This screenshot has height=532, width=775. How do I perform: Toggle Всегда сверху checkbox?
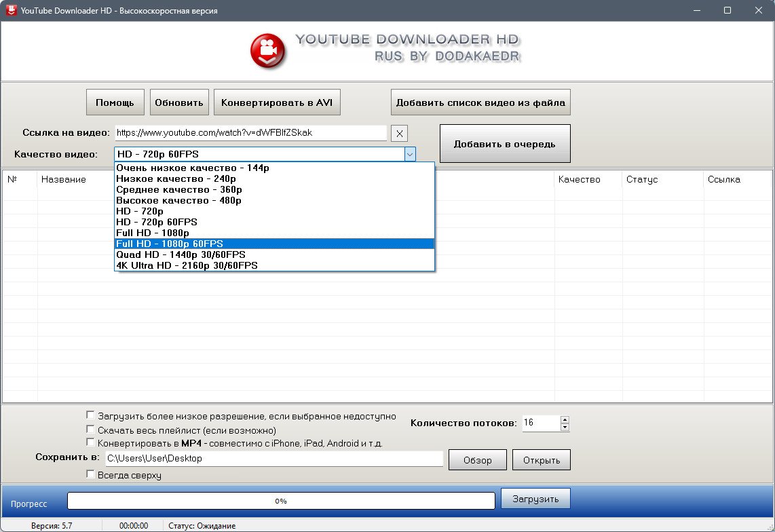[x=90, y=474]
